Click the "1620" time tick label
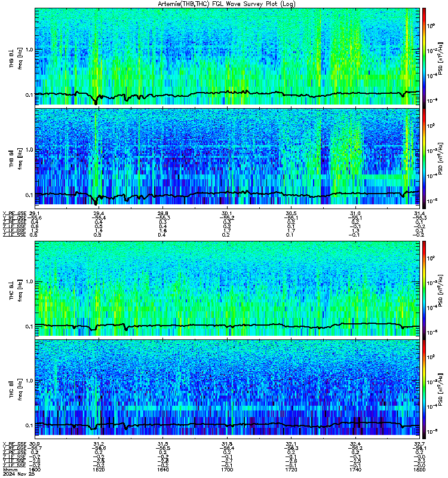Screen dimensions: 448x478 [x=99, y=470]
